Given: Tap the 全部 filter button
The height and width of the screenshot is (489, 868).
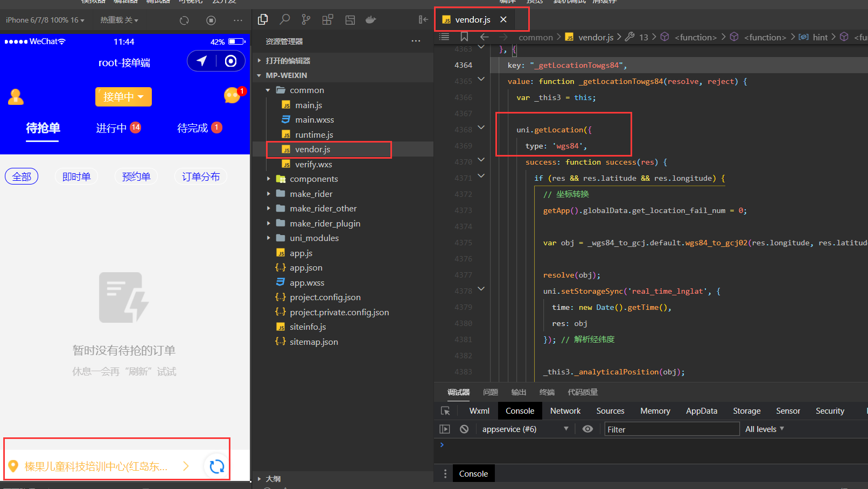Looking at the screenshot, I should click(x=22, y=176).
